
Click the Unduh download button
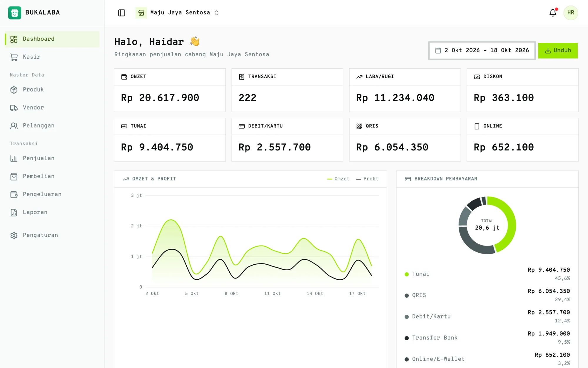558,51
